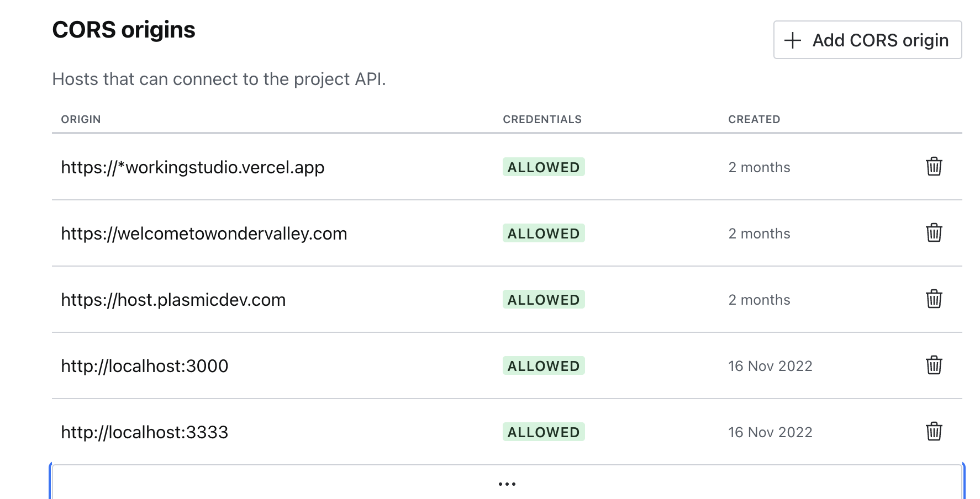The height and width of the screenshot is (499, 980).
Task: Click ALLOWED badge for workingstudio.vercel.app
Action: 543,167
